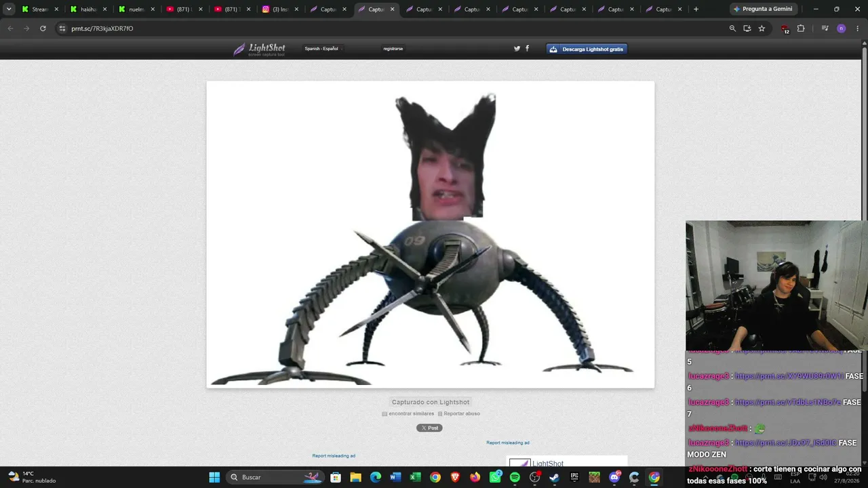The height and width of the screenshot is (488, 868).
Task: Click the Reportar abuso link
Action: (459, 413)
